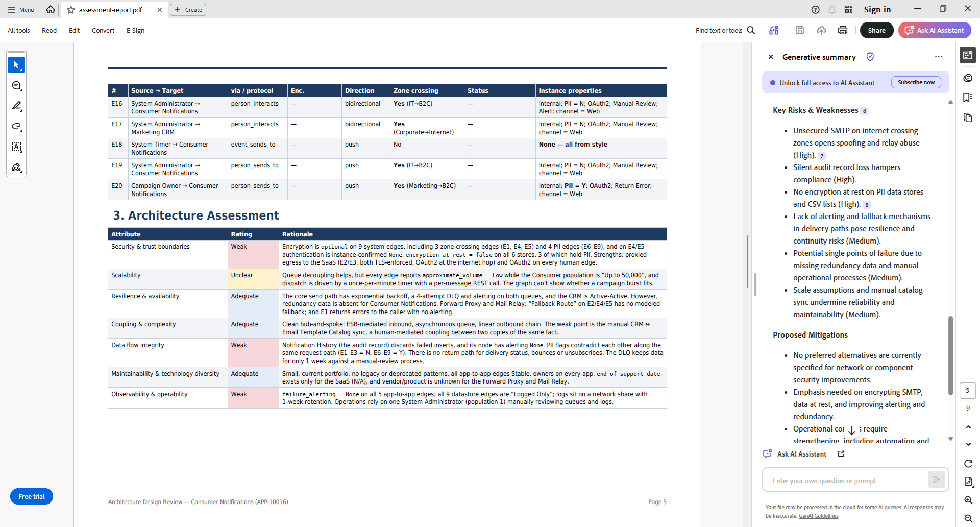Open the Convert menu
The image size is (980, 527).
103,31
